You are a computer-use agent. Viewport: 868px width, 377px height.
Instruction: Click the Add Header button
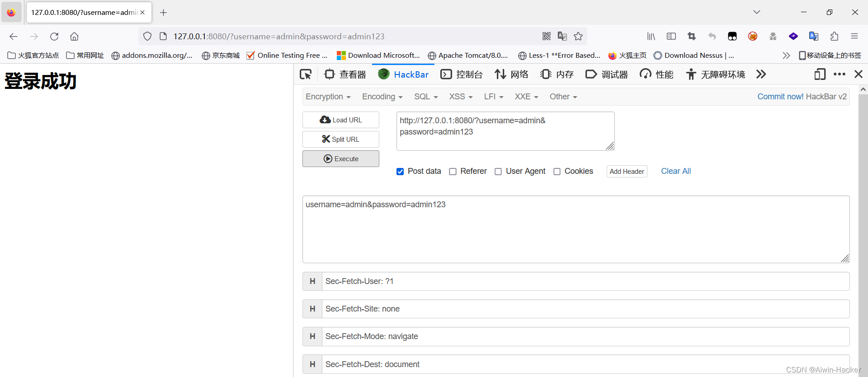tap(627, 172)
